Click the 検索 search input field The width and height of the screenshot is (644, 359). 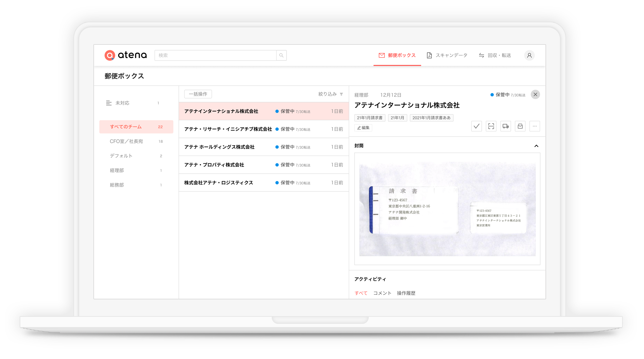pos(215,55)
